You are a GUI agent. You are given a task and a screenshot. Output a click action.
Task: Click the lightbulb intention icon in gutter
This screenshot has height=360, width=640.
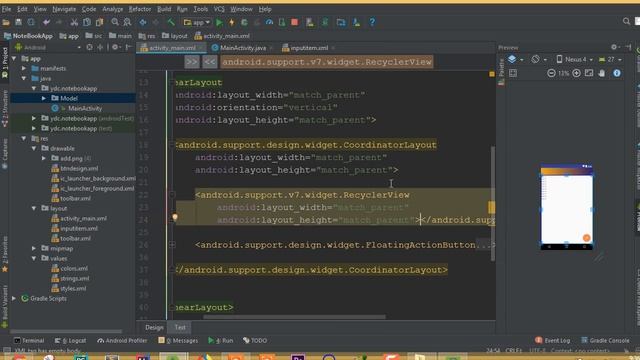(175, 217)
